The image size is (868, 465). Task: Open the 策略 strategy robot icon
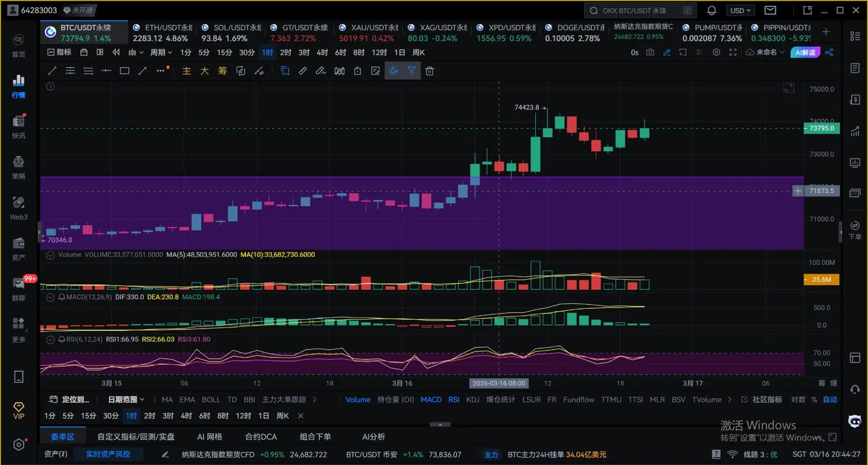click(19, 167)
